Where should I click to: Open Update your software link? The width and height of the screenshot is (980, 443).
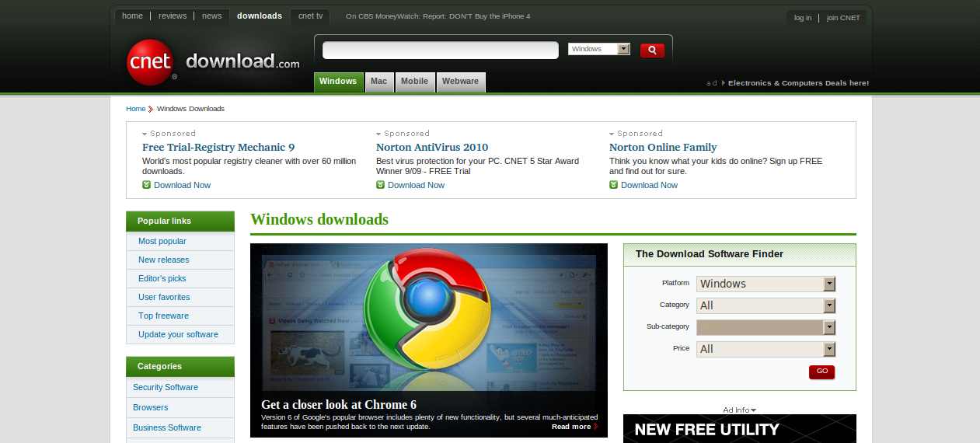[178, 334]
